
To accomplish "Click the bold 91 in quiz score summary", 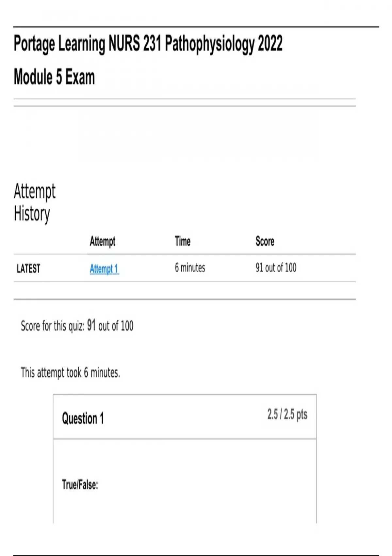I will 91,325.
